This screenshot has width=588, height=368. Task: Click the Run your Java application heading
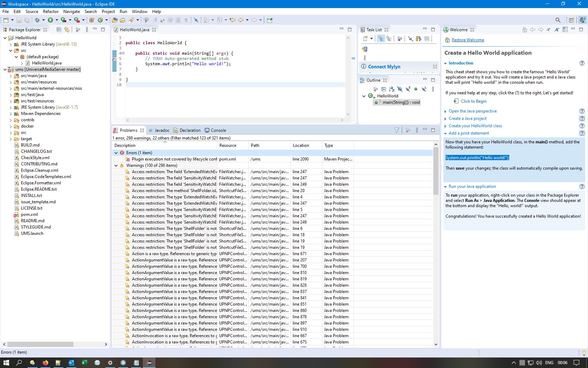click(x=472, y=186)
